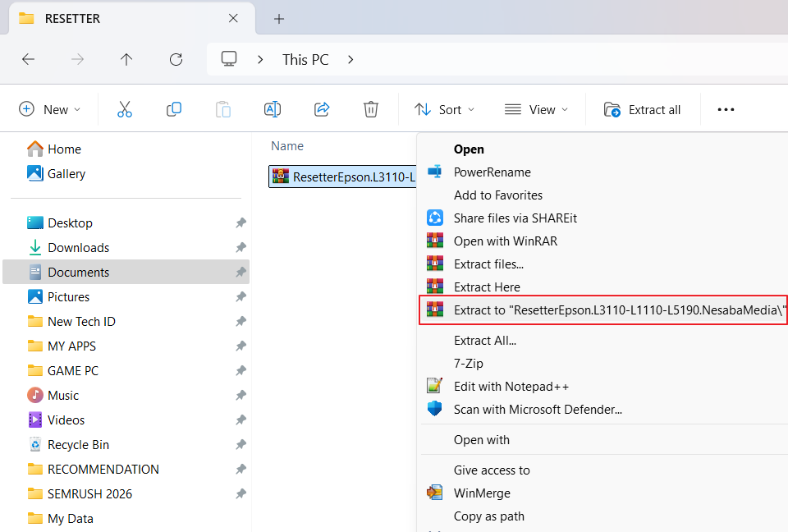Click the Share icon in toolbar
The width and height of the screenshot is (788, 532).
322,109
